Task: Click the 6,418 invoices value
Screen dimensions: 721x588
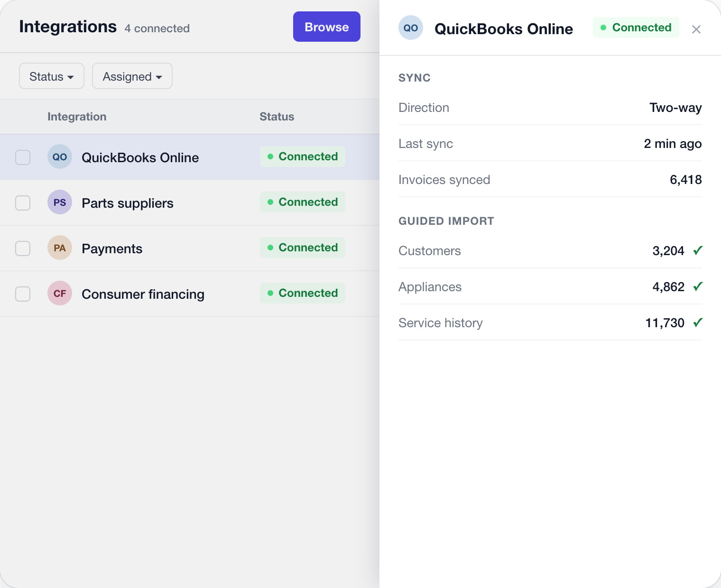Action: [x=685, y=180]
